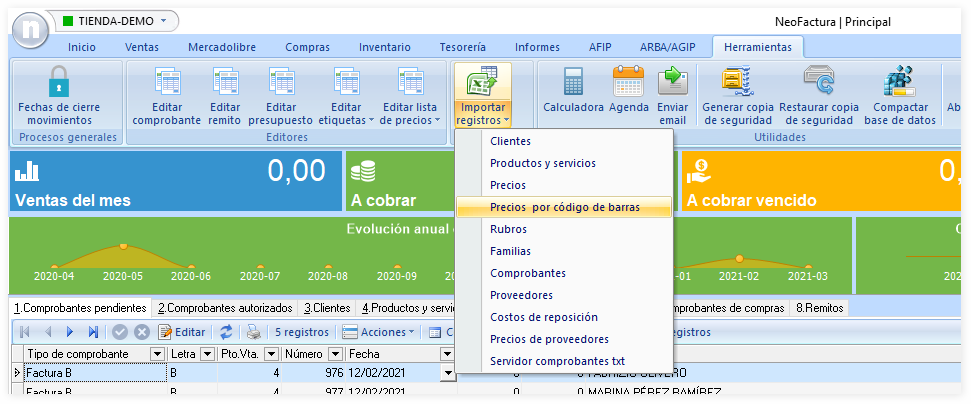Open Fechas de cierre movimientos tool
This screenshot has width=971, height=404.
59,96
